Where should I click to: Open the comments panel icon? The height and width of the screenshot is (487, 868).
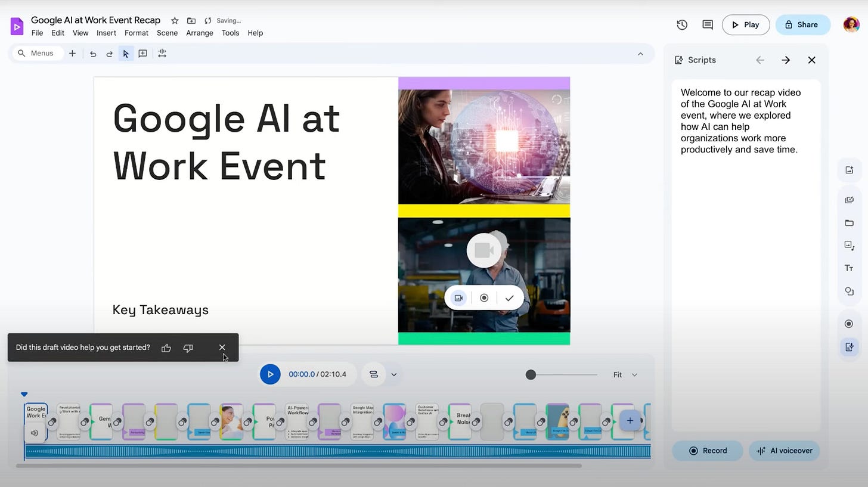pyautogui.click(x=708, y=24)
